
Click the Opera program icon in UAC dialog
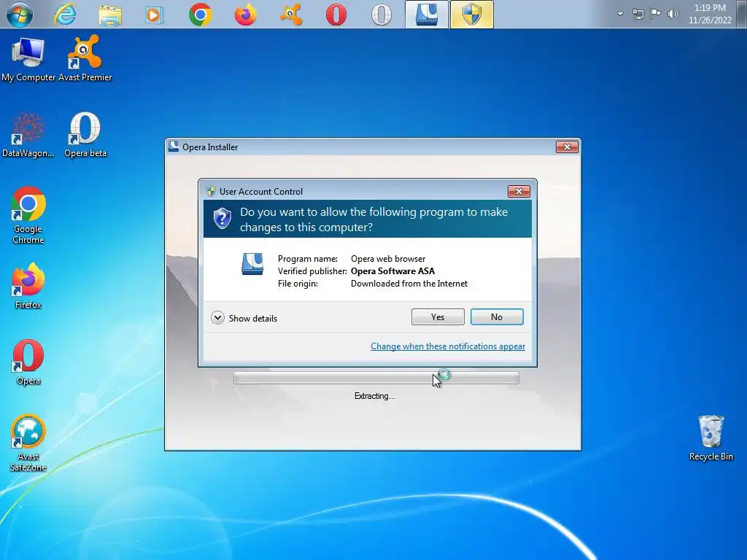click(x=252, y=264)
